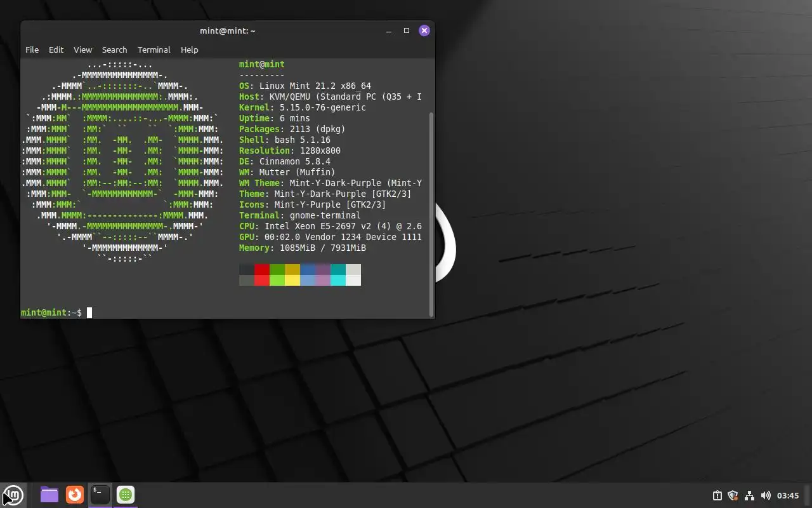
Task: Open the Edit menu in terminal
Action: coord(56,50)
